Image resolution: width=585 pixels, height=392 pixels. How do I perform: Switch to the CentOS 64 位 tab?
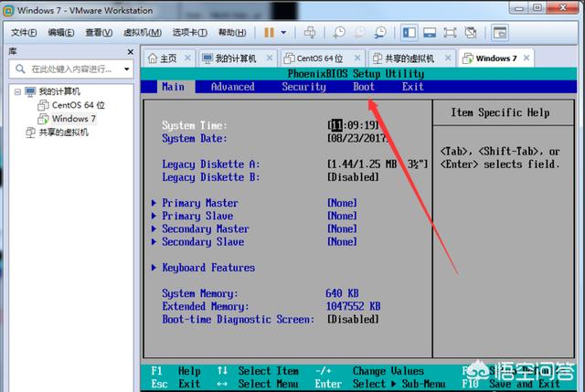coord(320,58)
